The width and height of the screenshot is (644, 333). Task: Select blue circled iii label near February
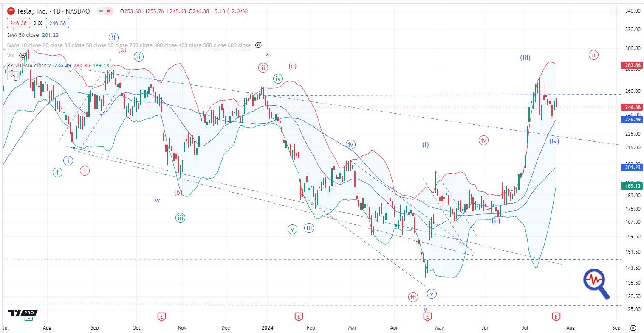[x=309, y=228]
